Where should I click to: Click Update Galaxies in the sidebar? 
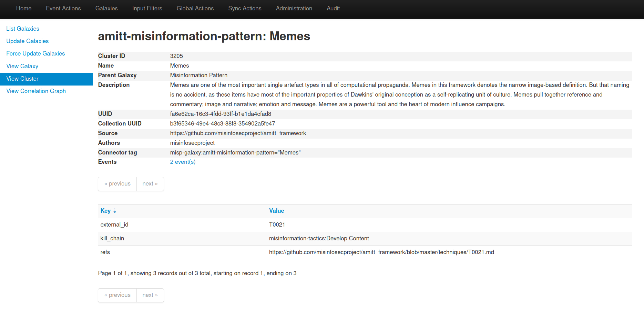coord(28,41)
